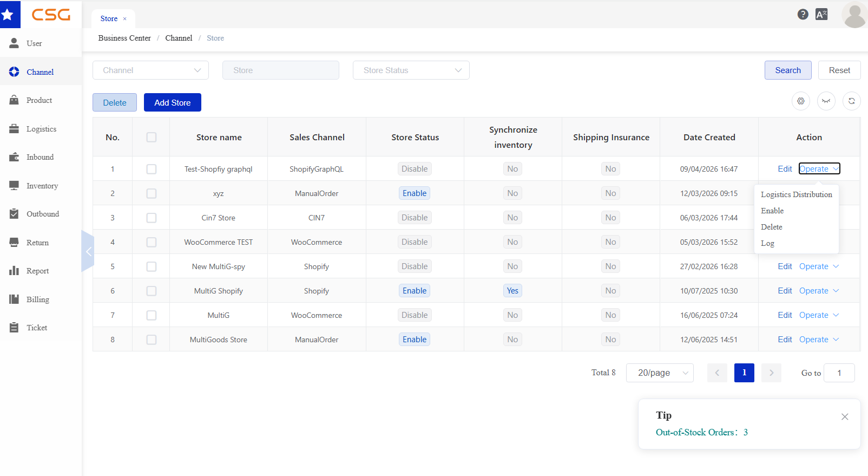
Task: Expand Operate menu for New MultiG-spy
Action: pyautogui.click(x=819, y=266)
